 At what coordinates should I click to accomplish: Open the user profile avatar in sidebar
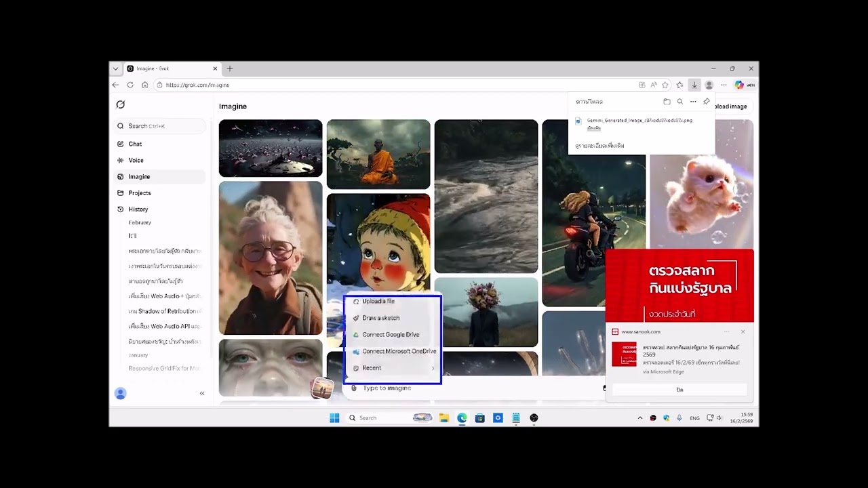[121, 393]
